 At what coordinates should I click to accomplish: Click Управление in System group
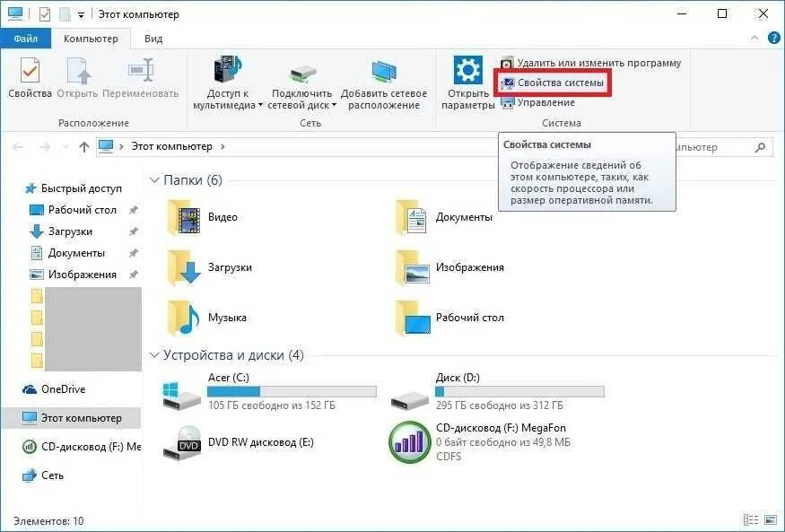coord(538,102)
